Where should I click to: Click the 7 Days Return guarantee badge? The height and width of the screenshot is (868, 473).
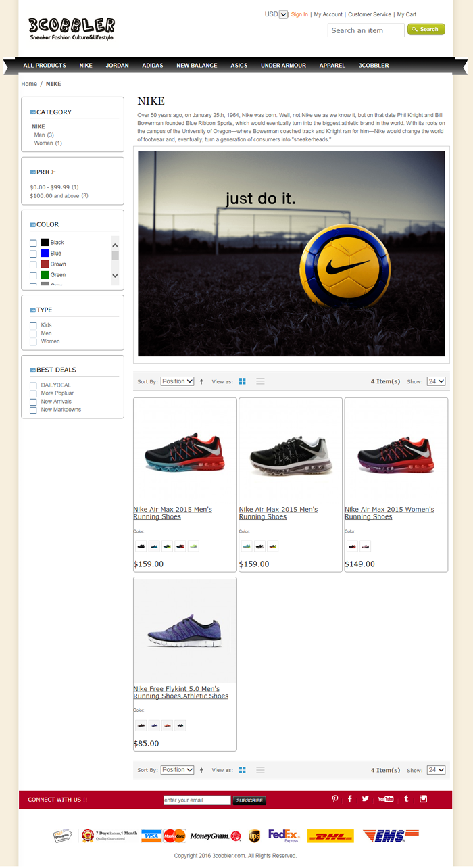click(x=109, y=836)
